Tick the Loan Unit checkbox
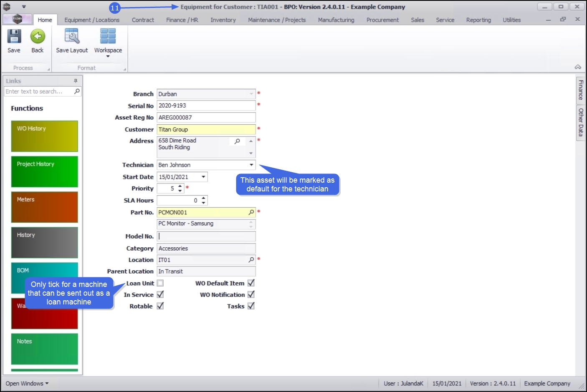The width and height of the screenshot is (587, 392). 160,283
